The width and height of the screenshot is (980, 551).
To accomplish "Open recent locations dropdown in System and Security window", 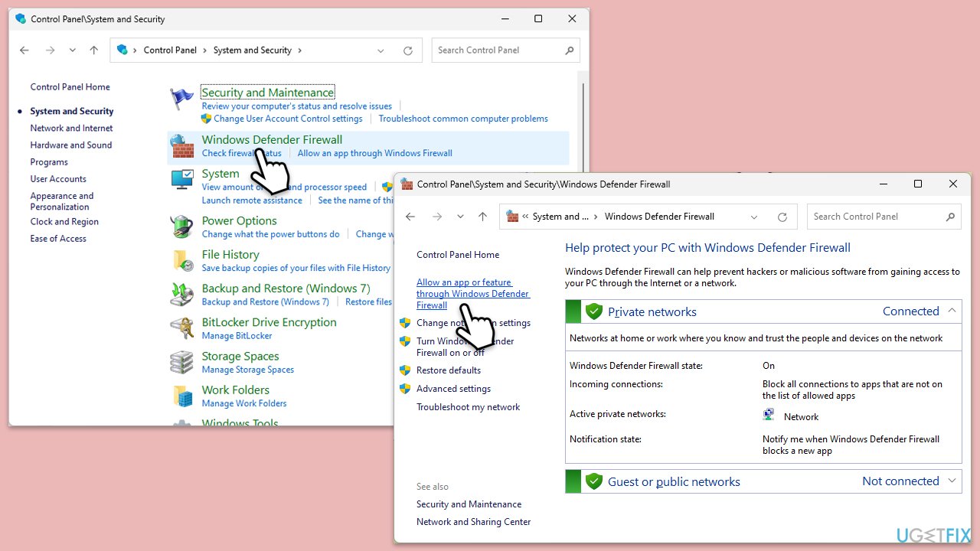I will pos(72,51).
